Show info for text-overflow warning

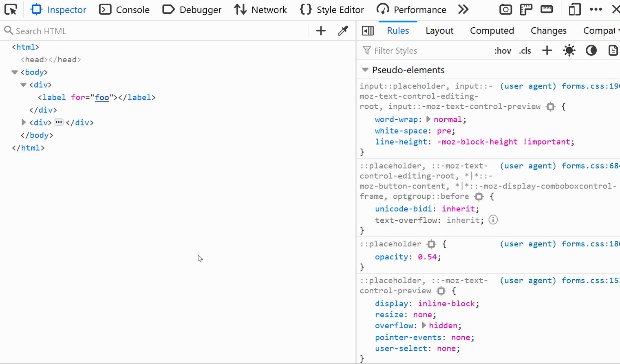[493, 220]
